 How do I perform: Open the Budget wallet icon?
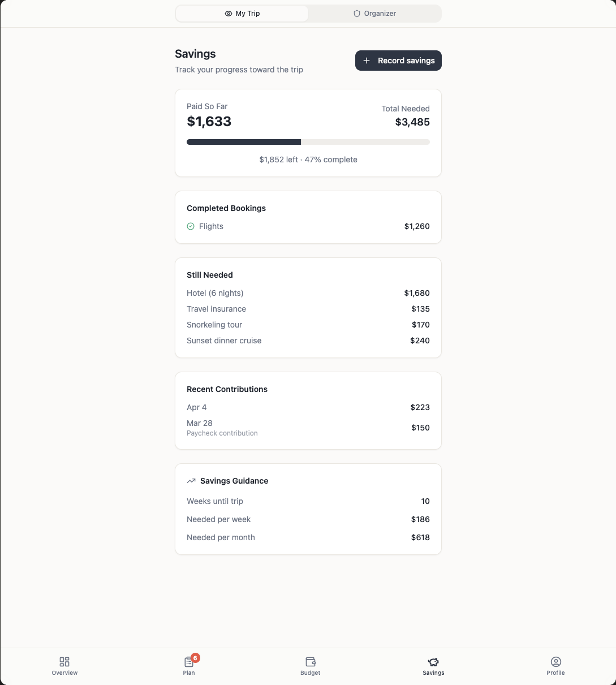310,662
